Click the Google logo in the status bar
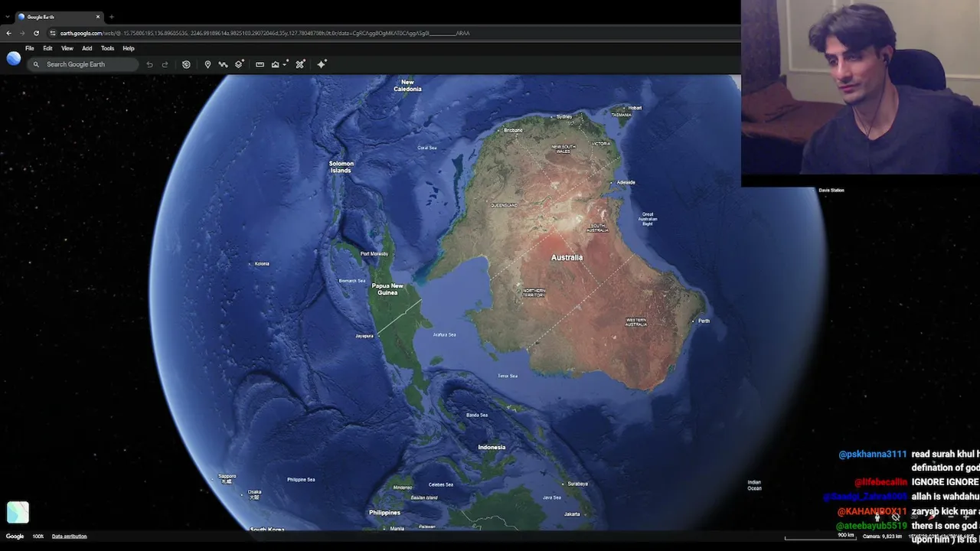The width and height of the screenshot is (980, 551). [15, 536]
